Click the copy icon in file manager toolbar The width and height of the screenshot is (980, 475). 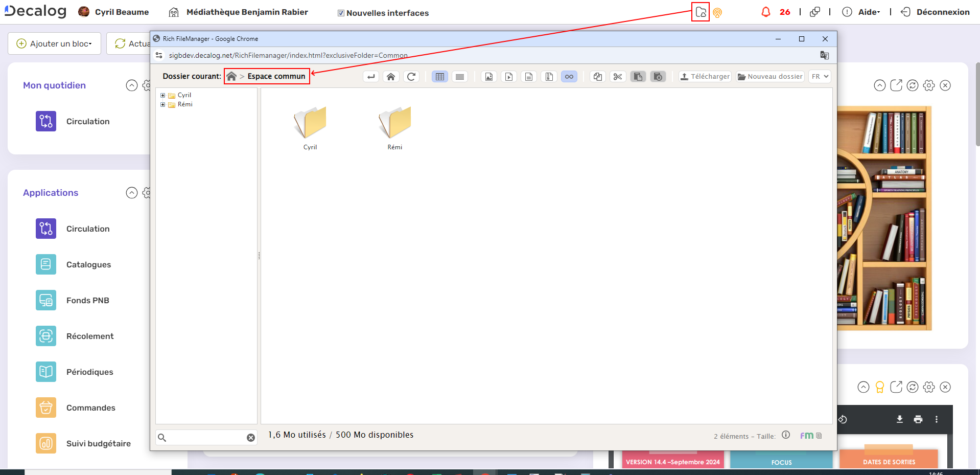pos(597,77)
